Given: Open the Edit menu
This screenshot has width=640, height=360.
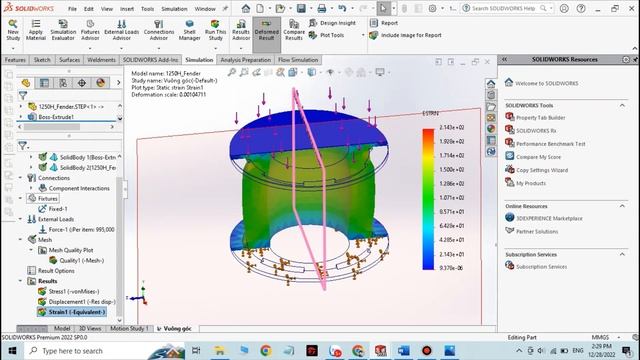Looking at the screenshot, I should (x=89, y=9).
